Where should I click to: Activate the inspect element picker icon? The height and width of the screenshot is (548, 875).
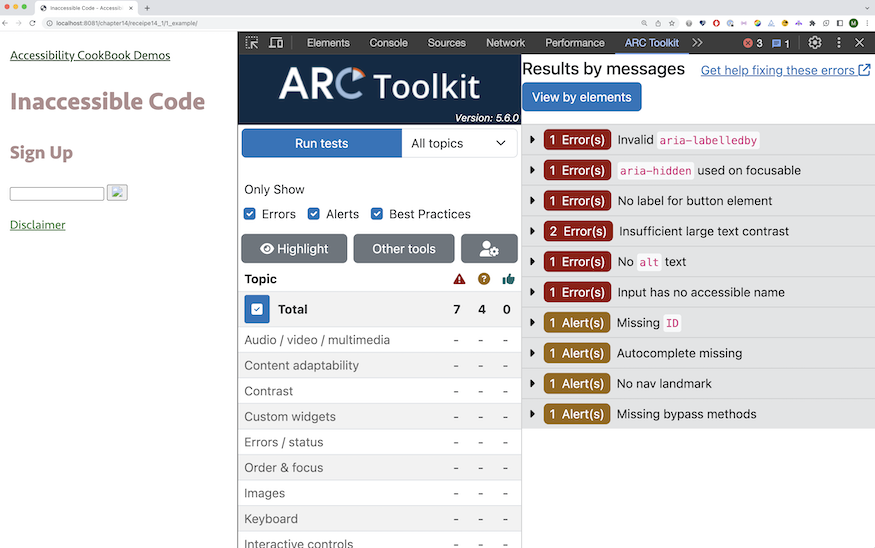tap(252, 43)
